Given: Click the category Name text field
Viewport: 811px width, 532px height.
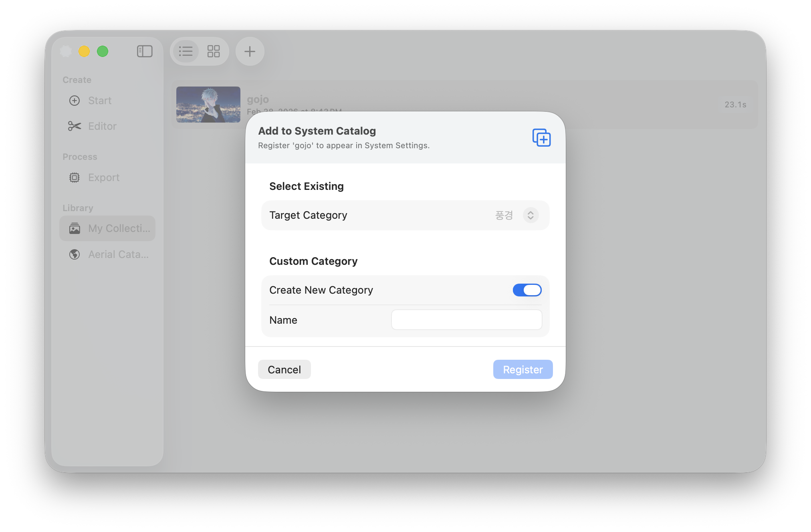Looking at the screenshot, I should point(466,320).
